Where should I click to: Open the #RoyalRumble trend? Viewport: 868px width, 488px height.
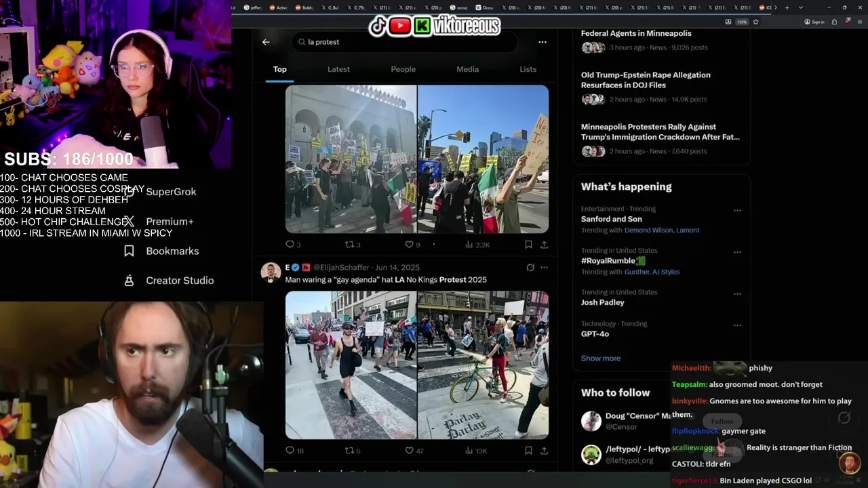613,261
